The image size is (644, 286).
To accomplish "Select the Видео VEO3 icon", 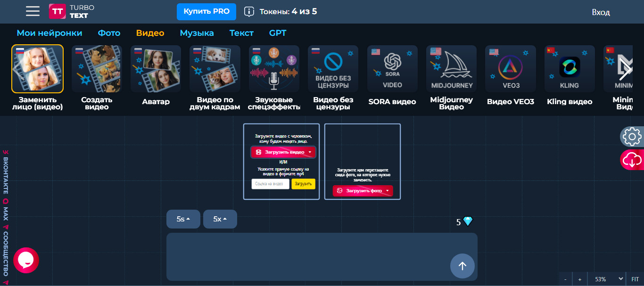I will click(511, 69).
